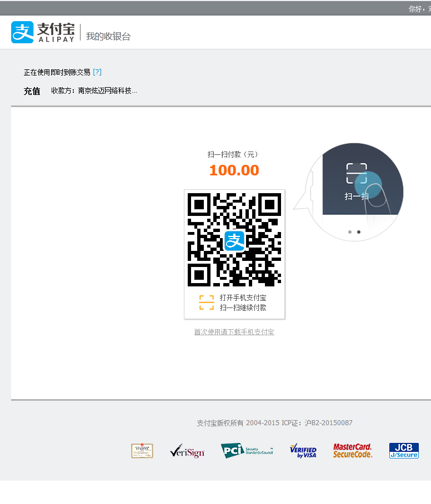Open the [?] help link for instant payment
This screenshot has width=431, height=504.
coord(97,72)
